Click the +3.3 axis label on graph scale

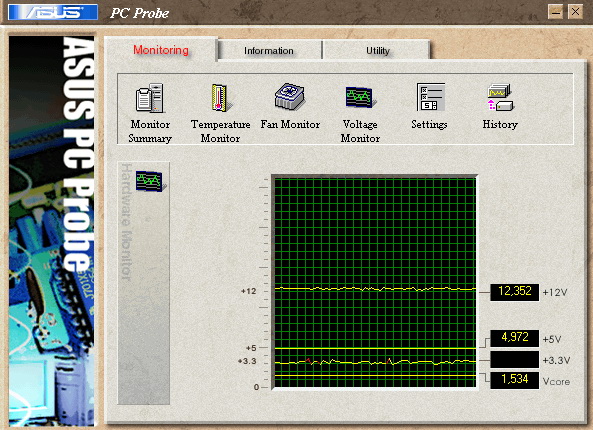[247, 361]
